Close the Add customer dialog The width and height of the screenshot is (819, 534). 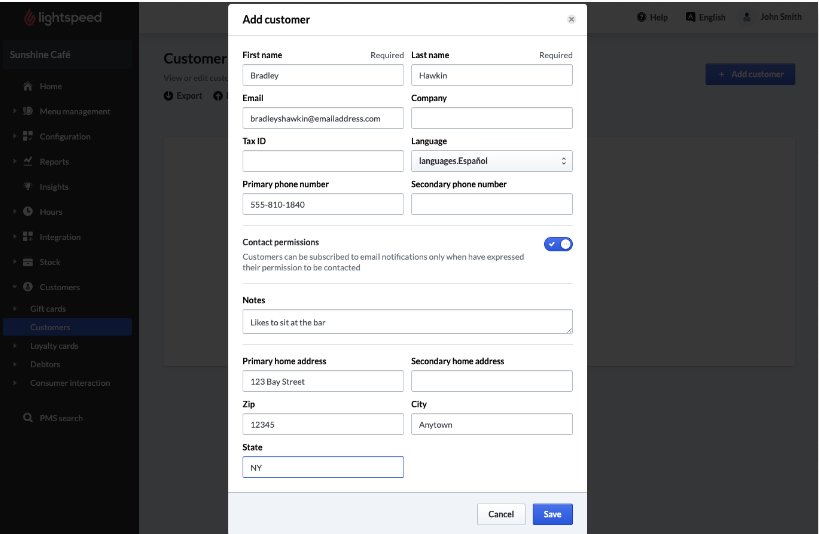click(571, 19)
